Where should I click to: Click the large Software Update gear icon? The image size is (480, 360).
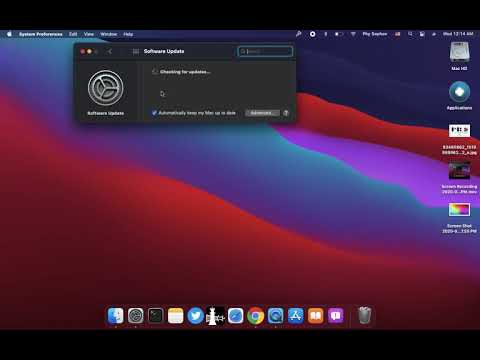pyautogui.click(x=105, y=88)
